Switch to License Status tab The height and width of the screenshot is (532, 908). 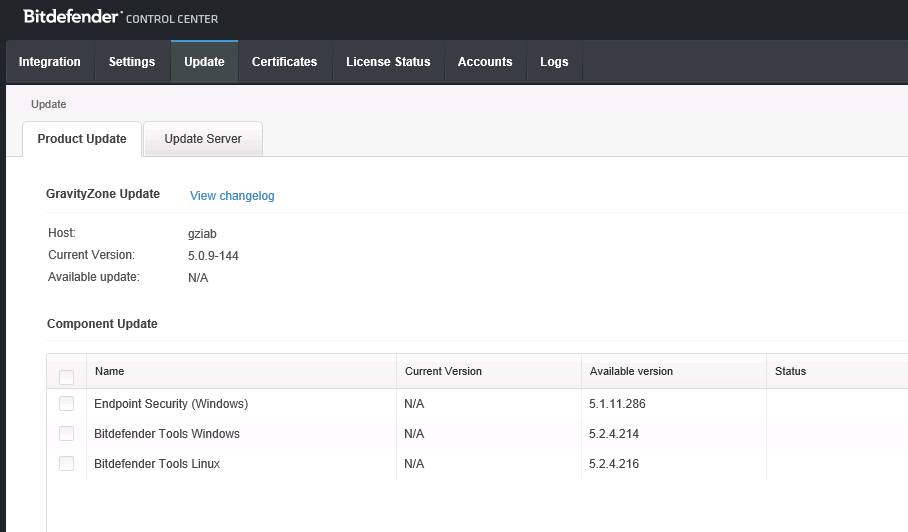point(388,62)
